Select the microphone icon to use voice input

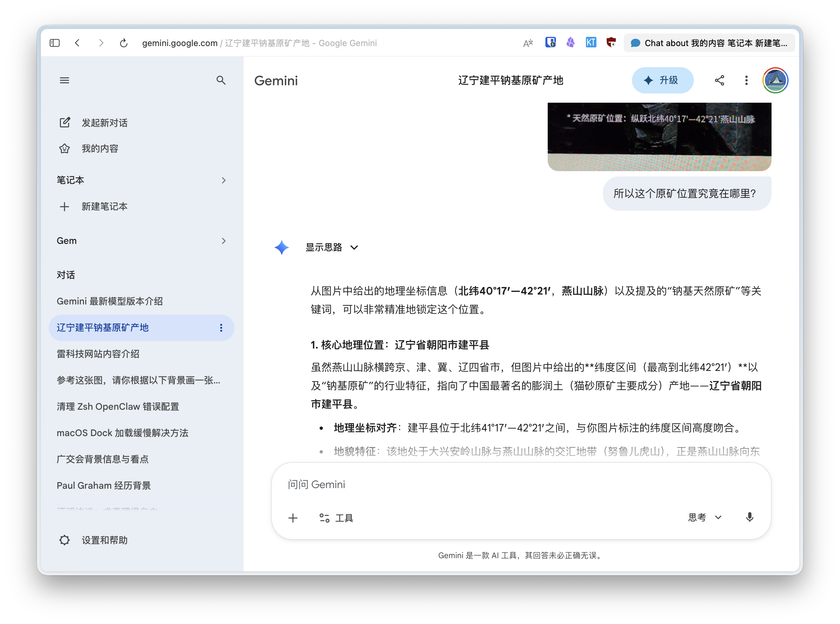750,518
